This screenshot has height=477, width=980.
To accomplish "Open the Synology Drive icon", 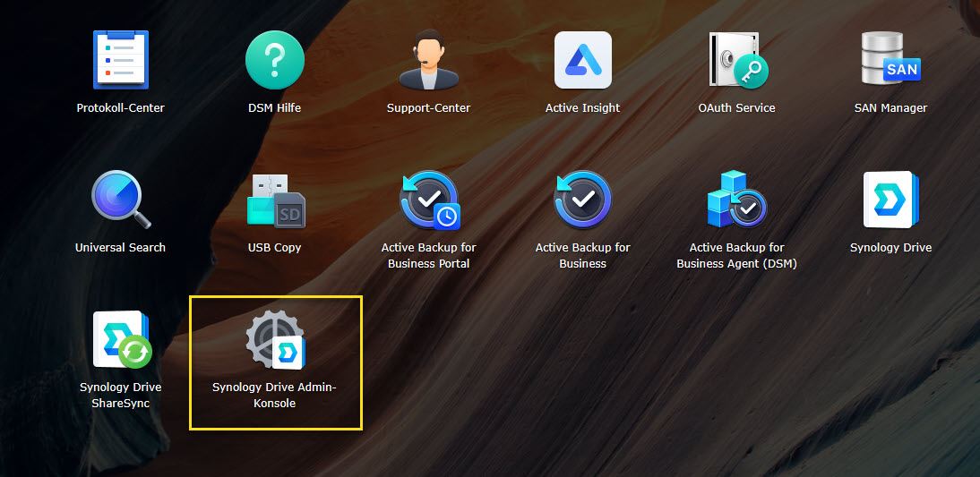I will point(890,200).
